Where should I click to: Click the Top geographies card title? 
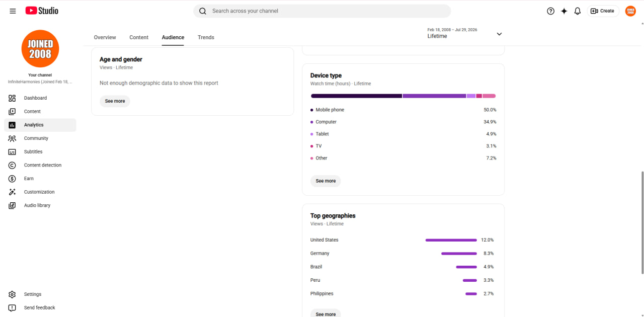point(333,216)
